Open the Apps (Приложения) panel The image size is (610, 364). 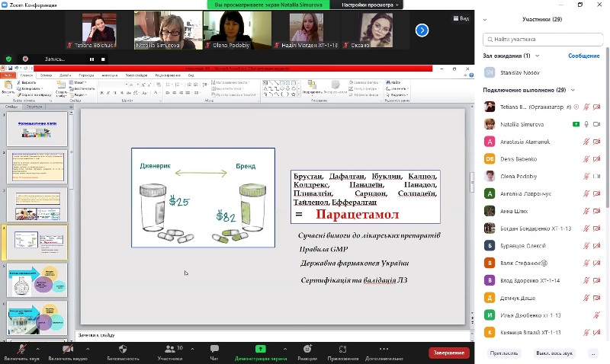pos(343,350)
